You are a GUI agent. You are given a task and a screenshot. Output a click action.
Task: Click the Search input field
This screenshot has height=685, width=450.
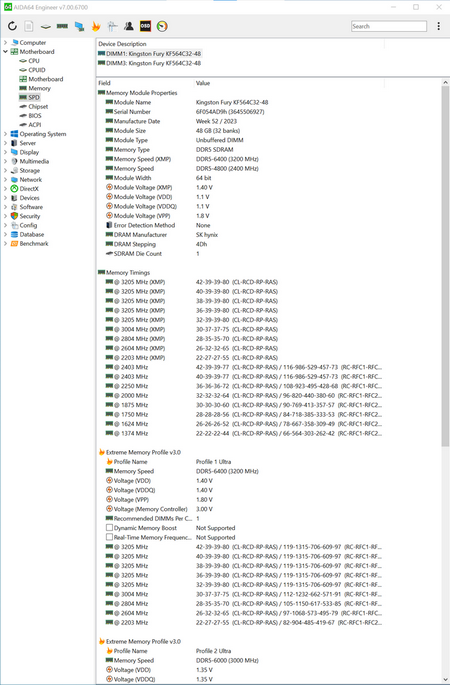(389, 26)
